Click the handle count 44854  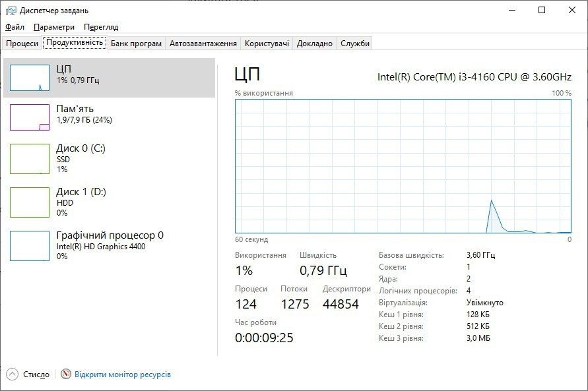tap(341, 304)
